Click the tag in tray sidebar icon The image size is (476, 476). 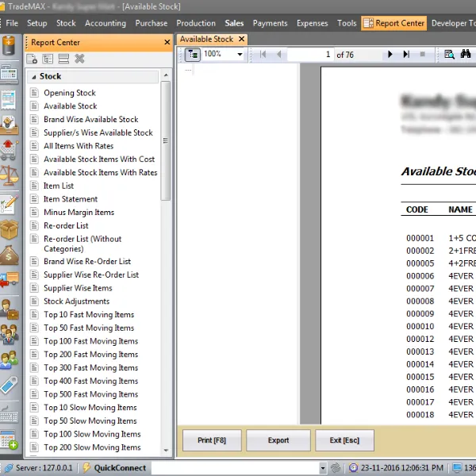coord(9,125)
